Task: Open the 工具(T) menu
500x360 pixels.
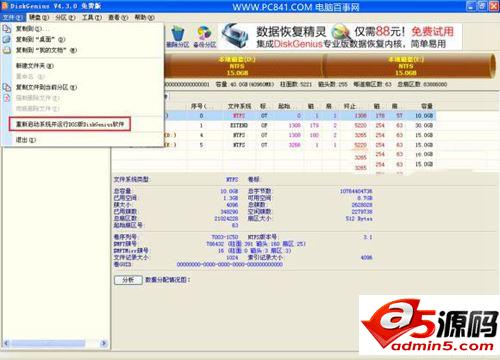Action: click(92, 17)
